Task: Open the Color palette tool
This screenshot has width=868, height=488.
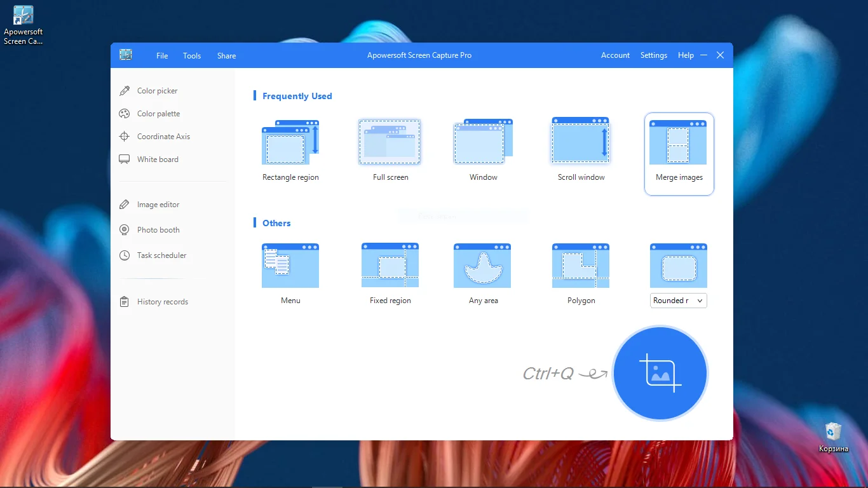Action: pos(150,114)
